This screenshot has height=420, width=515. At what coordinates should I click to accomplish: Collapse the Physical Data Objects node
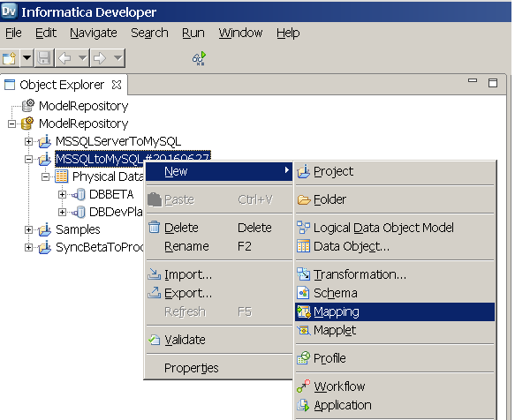click(x=46, y=176)
